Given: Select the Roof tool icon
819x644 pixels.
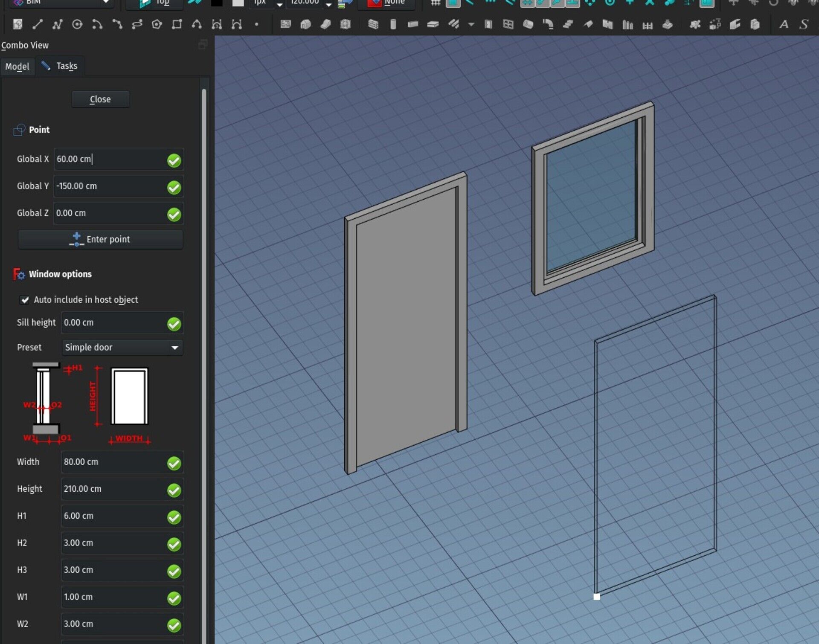Looking at the screenshot, I should point(588,24).
